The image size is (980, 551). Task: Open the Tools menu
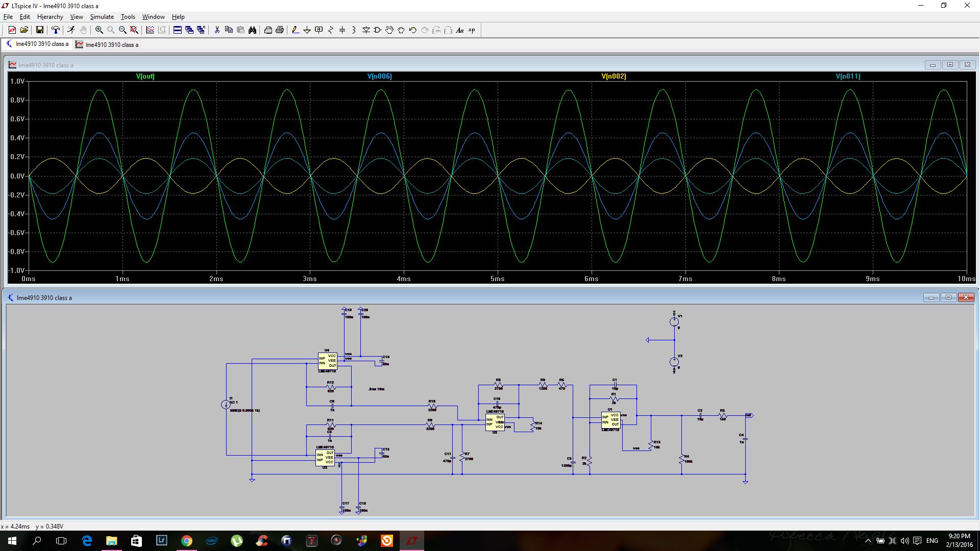[128, 17]
